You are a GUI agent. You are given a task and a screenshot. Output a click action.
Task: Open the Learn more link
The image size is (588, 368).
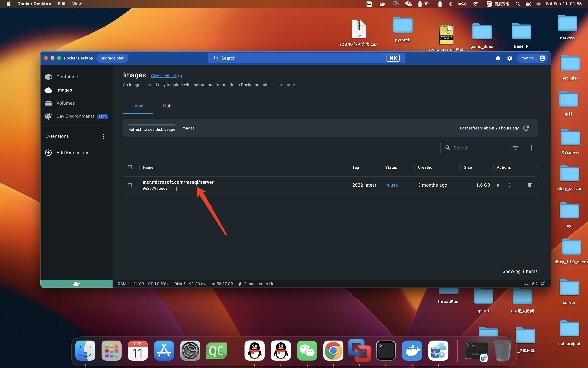point(284,85)
